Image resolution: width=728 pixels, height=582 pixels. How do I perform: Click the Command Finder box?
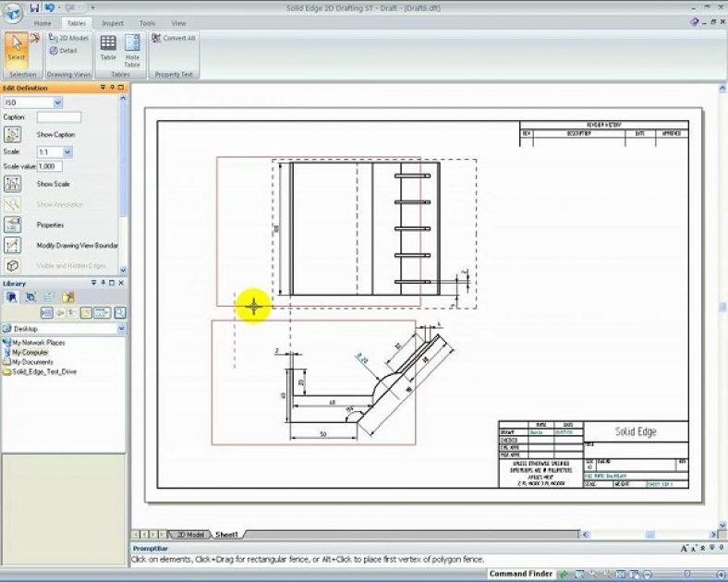(x=521, y=574)
